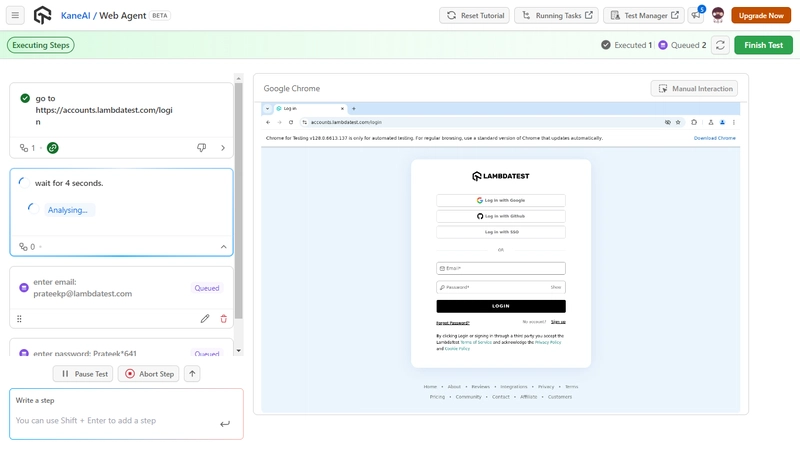Click the Queued badge on email step
Image resolution: width=800 pixels, height=449 pixels.
207,288
